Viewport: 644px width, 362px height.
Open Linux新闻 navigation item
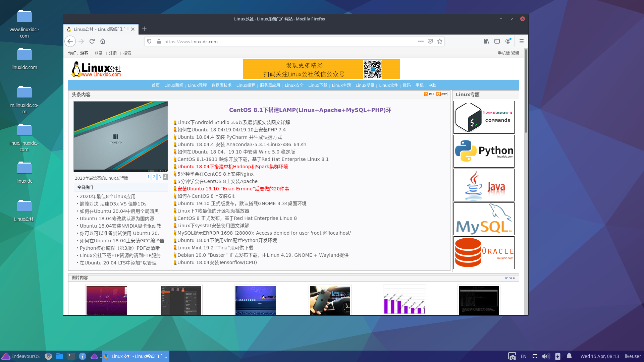tap(174, 85)
